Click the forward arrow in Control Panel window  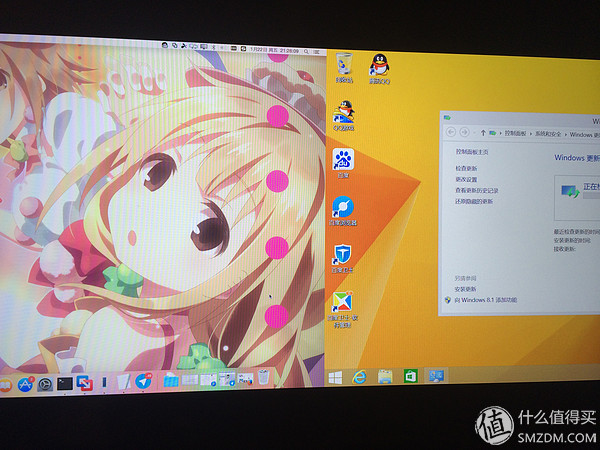[464, 132]
